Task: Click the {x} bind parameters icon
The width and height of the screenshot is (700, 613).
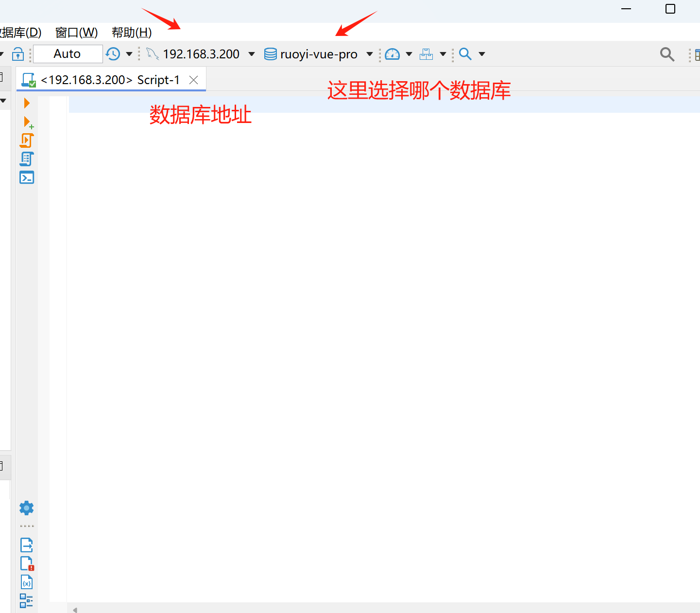Action: [x=27, y=581]
